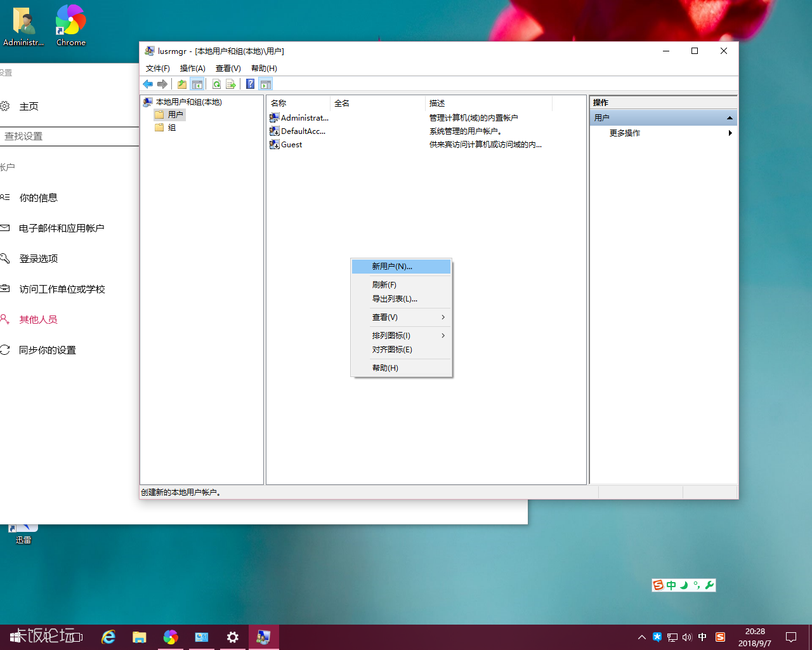Open help via blue question mark icon
This screenshot has width=812, height=650.
[x=251, y=84]
